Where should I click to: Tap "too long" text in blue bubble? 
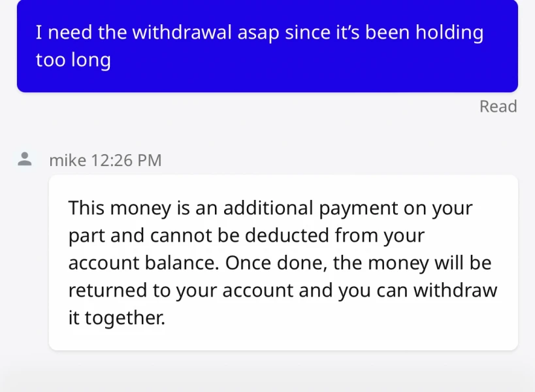pos(73,61)
